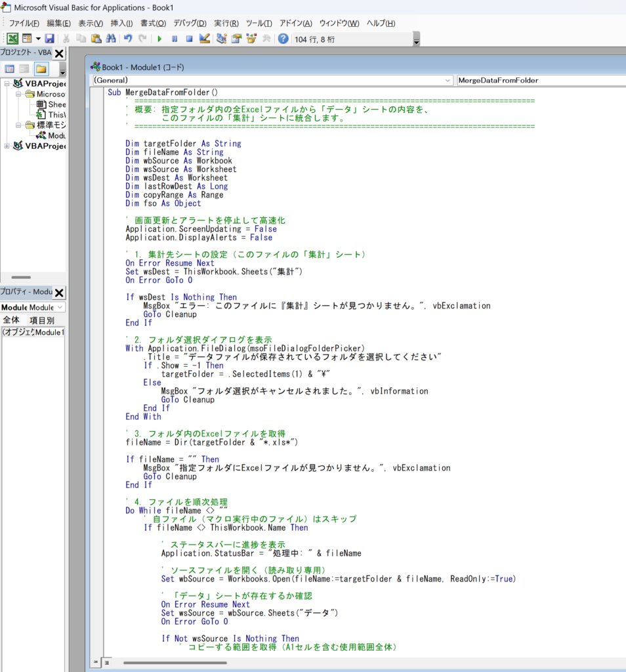
Task: Toggle Design Mode icon in toolbar
Action: pos(204,39)
